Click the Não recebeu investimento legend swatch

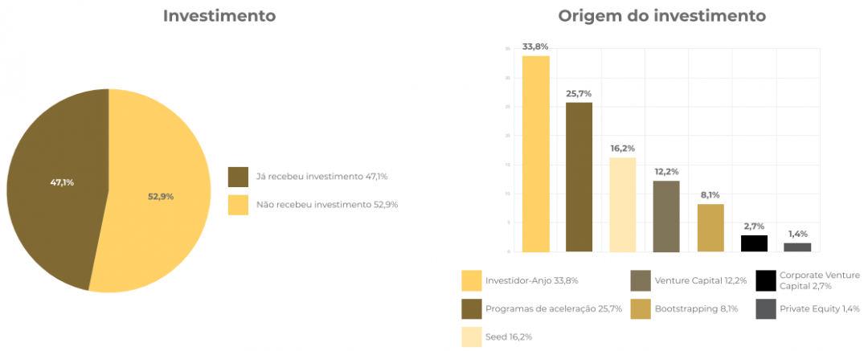238,205
